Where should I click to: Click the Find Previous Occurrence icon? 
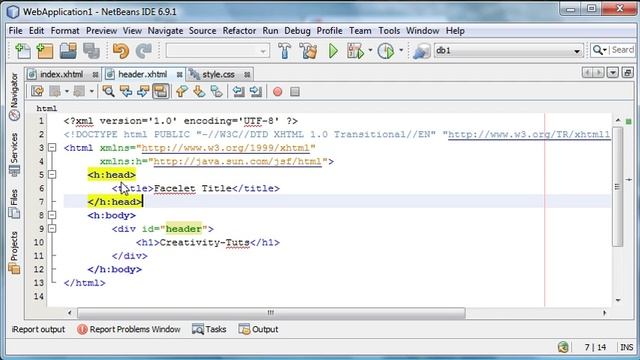click(126, 91)
